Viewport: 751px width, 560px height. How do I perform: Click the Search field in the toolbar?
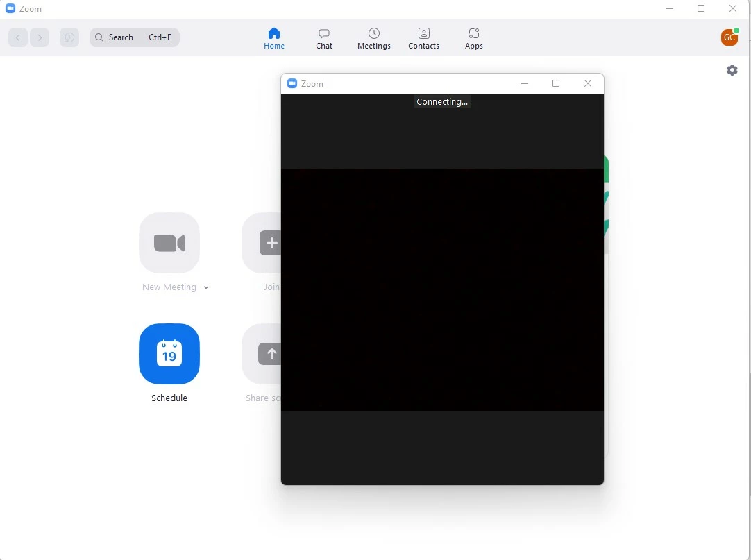(x=135, y=37)
